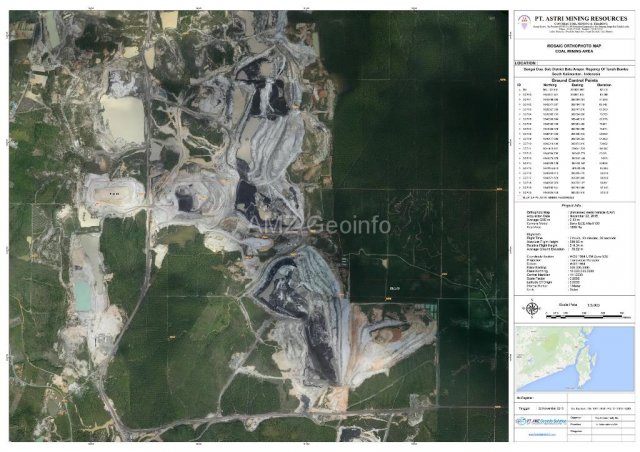Click the LOCATION label in the side panel

coord(528,62)
